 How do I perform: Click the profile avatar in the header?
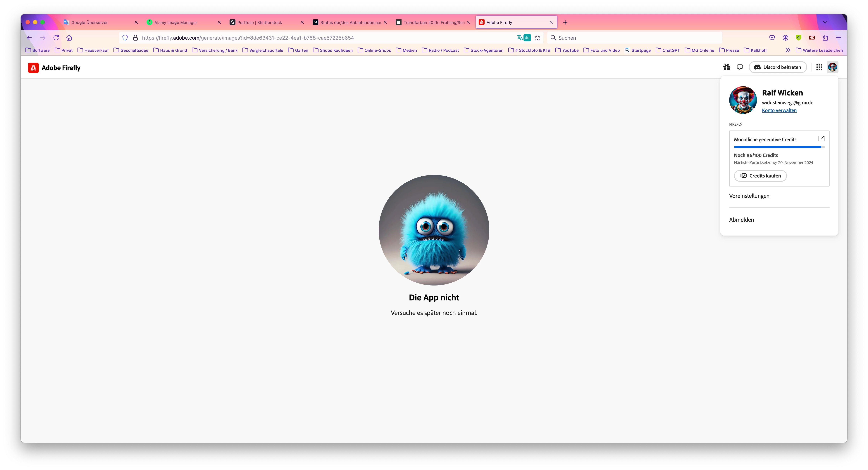(832, 67)
